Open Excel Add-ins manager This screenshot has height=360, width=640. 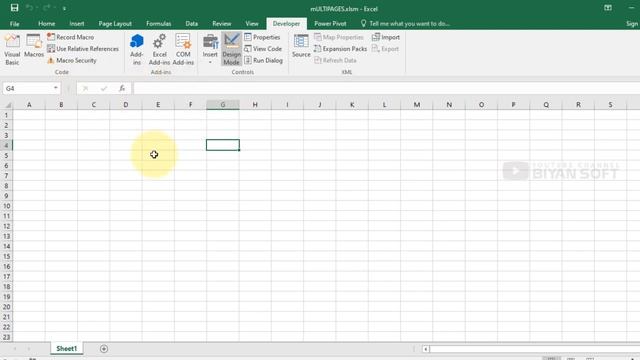coord(159,50)
